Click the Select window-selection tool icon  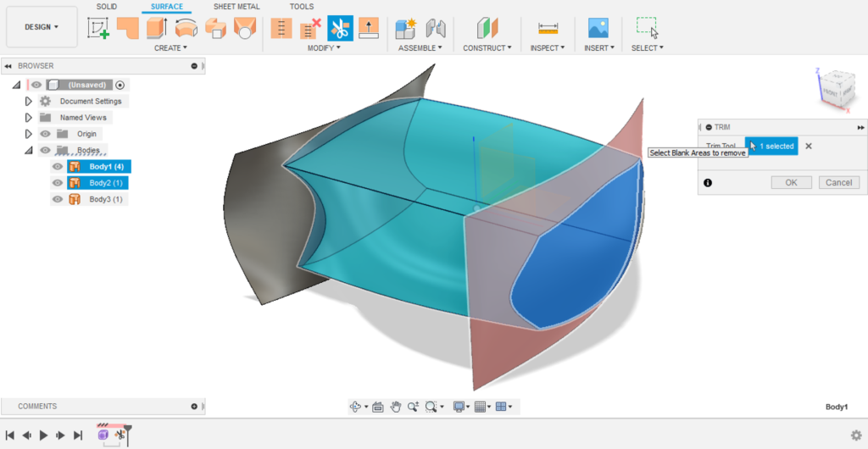[647, 28]
